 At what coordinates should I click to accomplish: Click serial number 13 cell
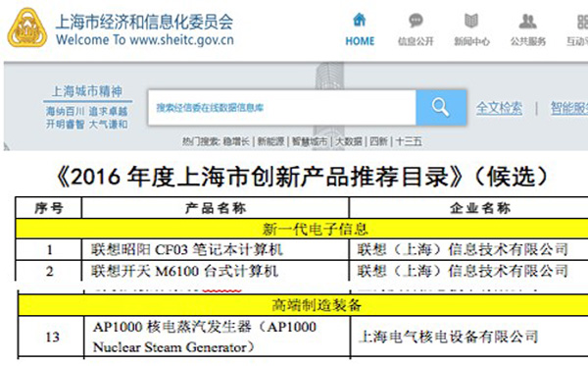tap(51, 337)
